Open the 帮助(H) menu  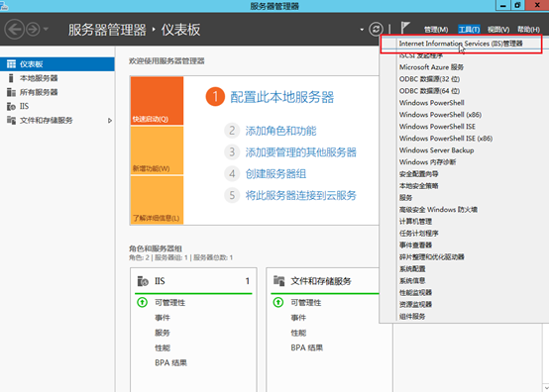tap(528, 30)
